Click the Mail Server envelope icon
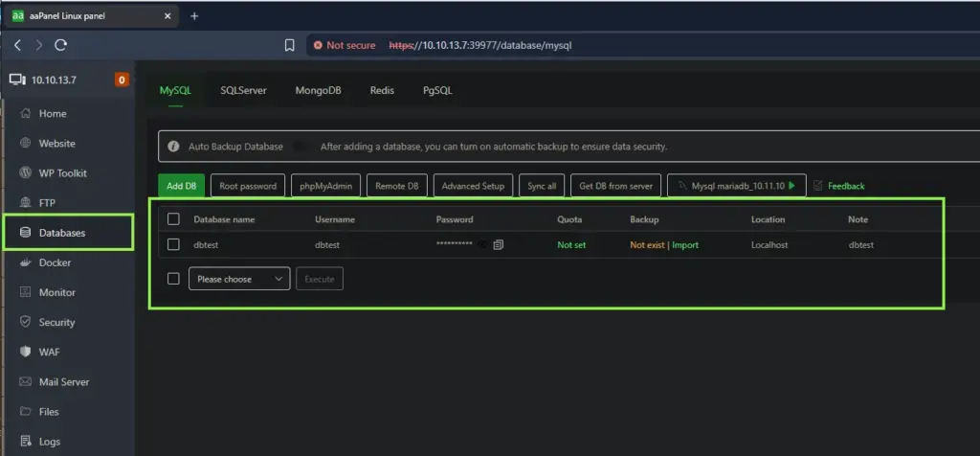980x456 pixels. tap(26, 381)
